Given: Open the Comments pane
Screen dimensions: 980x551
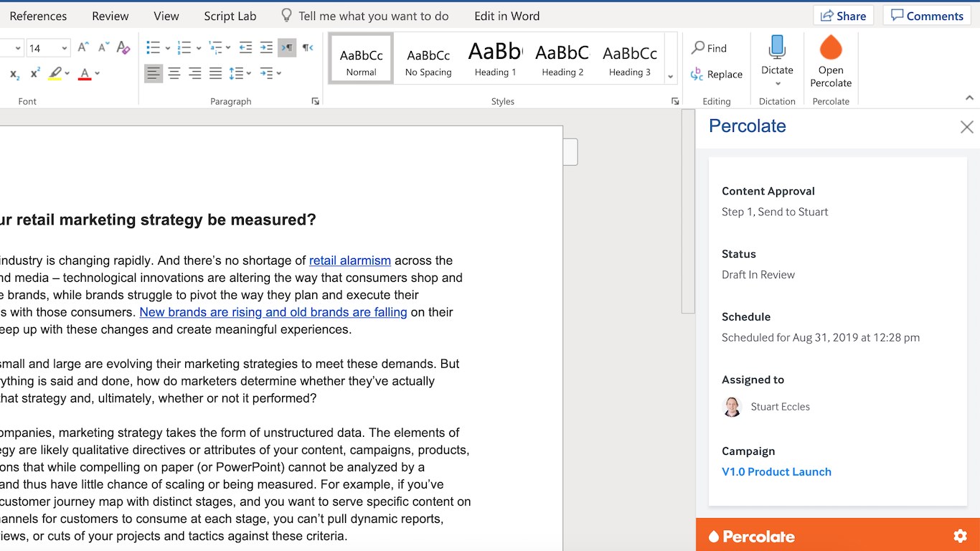Looking at the screenshot, I should [926, 16].
